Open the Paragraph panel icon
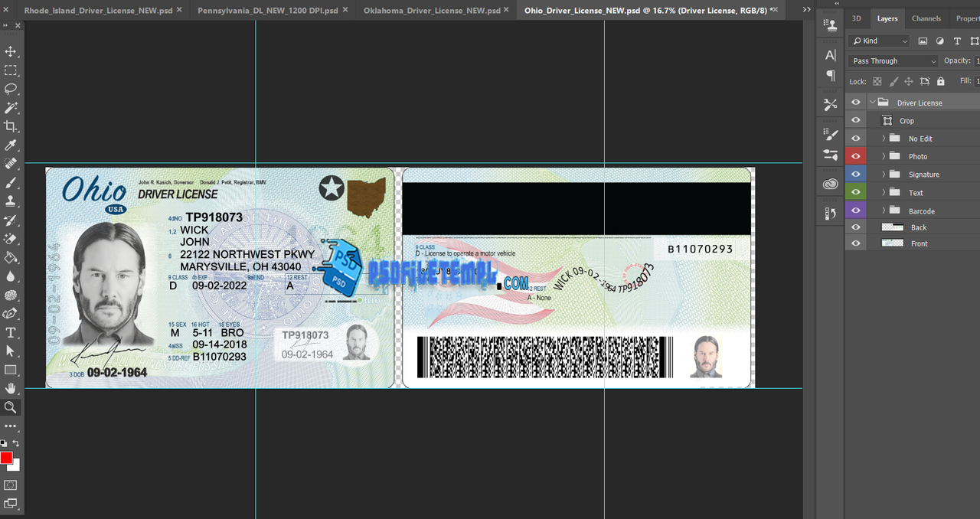Screen dimensions: 980x519 tap(831, 75)
